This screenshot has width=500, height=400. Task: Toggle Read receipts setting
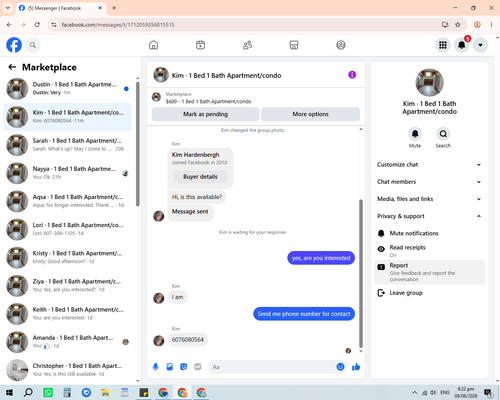pos(429,251)
